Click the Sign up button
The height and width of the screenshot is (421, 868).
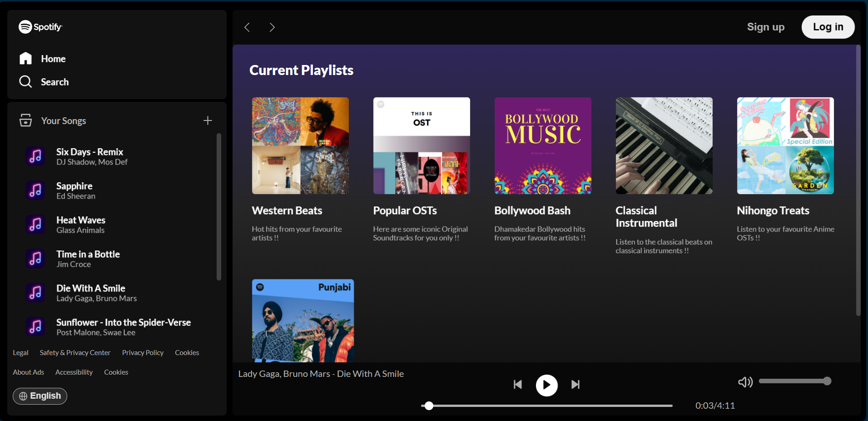[766, 27]
